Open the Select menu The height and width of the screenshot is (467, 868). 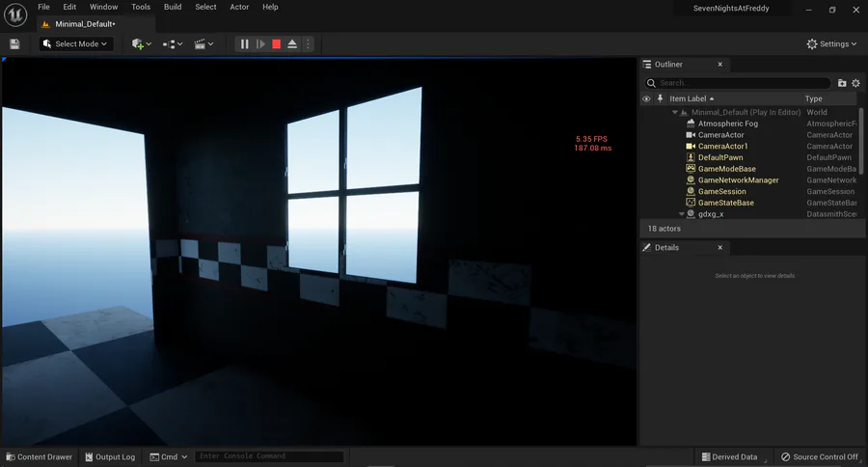tap(205, 7)
